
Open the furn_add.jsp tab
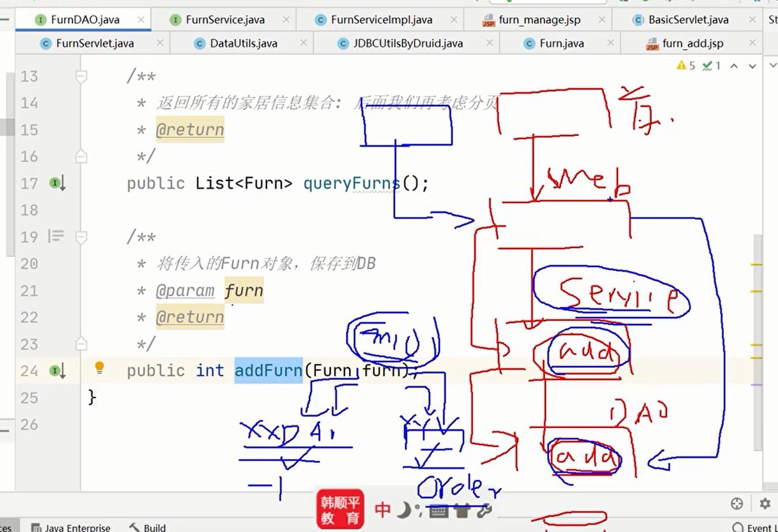pos(693,43)
